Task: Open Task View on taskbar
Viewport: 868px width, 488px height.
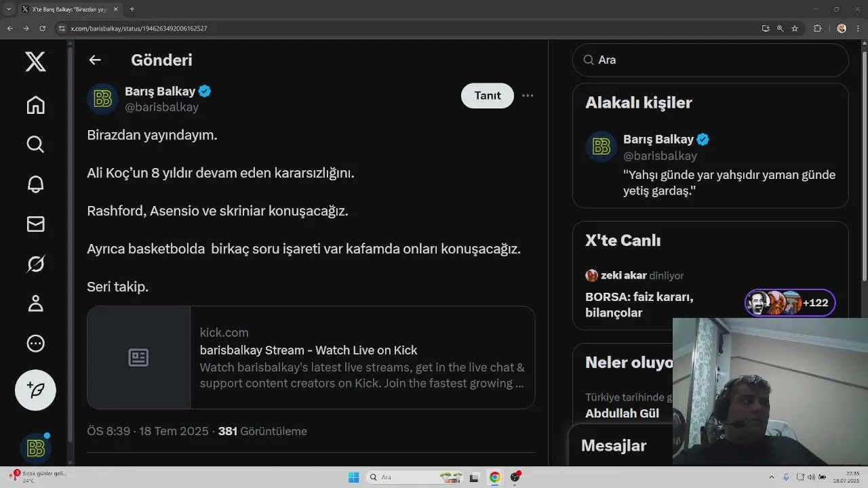Action: click(475, 477)
